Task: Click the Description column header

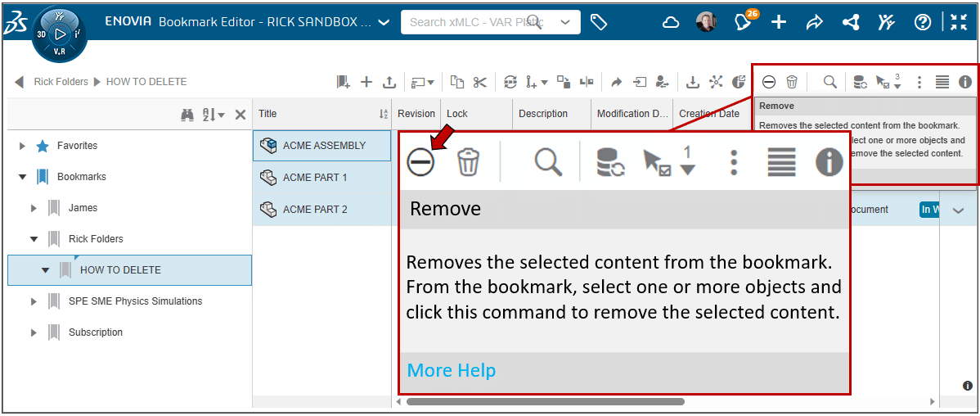Action: tap(552, 114)
